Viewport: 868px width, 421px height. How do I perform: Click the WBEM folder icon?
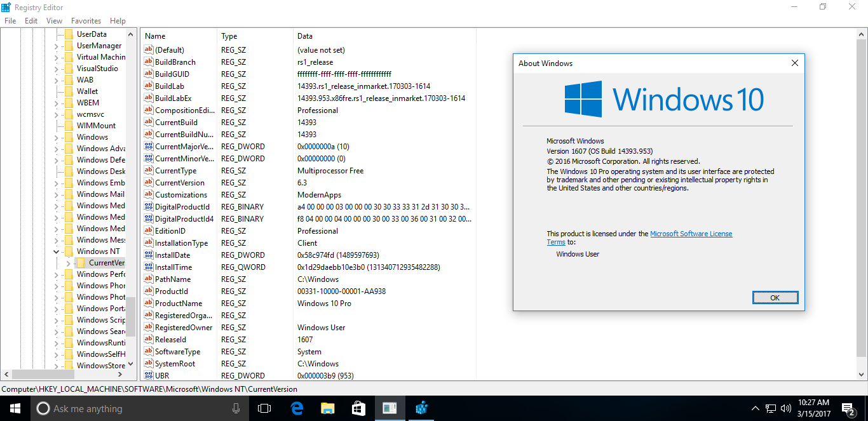(69, 103)
